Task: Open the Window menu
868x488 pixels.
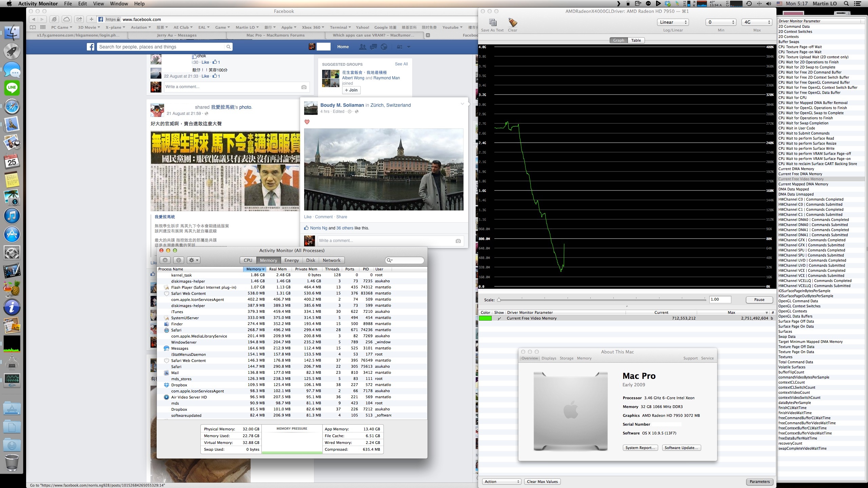Action: pos(119,4)
